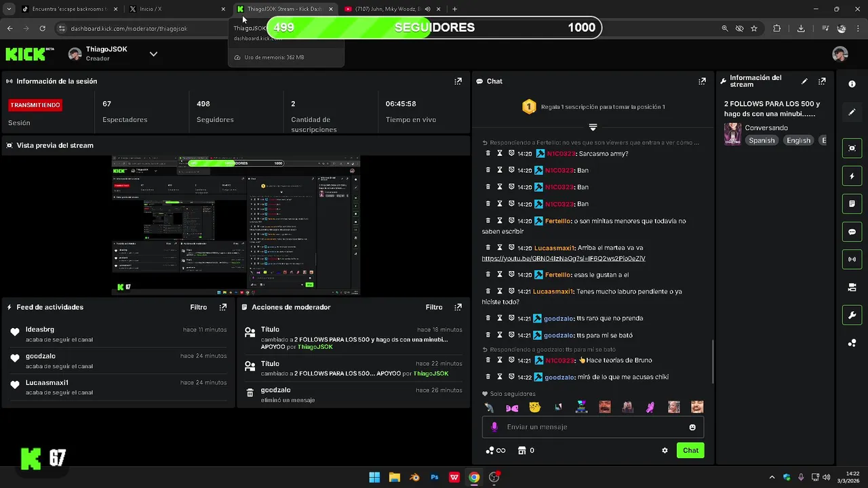Mute the YouTube tab via its speaker icon
868x488 pixels.
coord(427,9)
